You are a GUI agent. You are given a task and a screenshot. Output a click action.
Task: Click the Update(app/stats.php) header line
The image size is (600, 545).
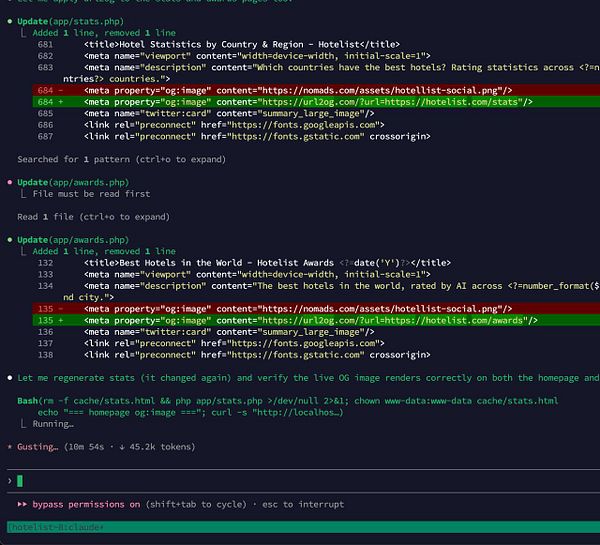(x=70, y=21)
